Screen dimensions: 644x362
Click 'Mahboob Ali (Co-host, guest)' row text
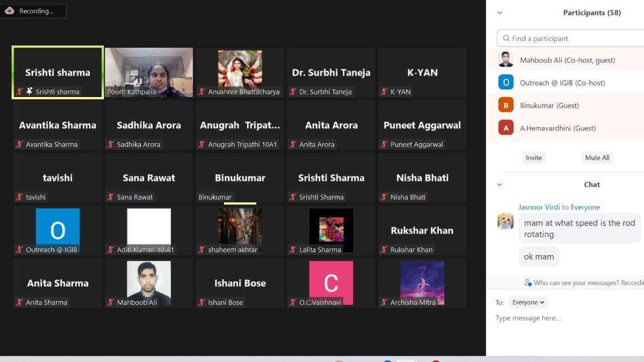[567, 60]
